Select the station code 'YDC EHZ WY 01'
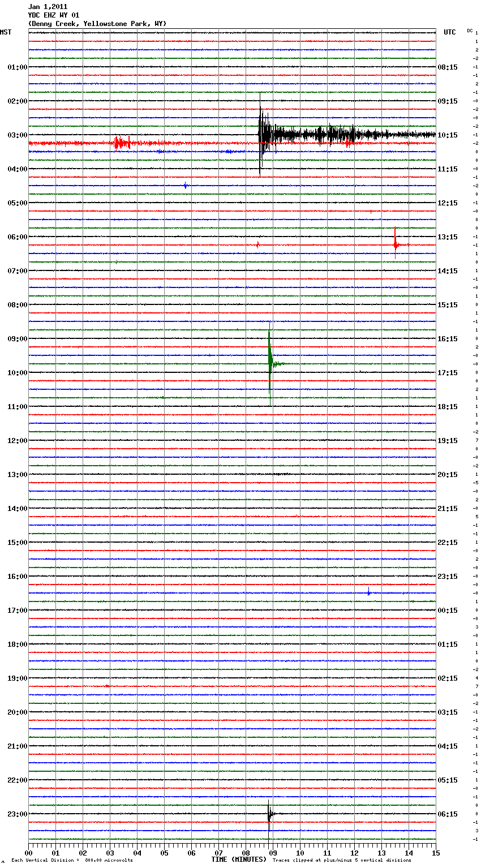Screen dimensions: 481x868 coord(54,15)
